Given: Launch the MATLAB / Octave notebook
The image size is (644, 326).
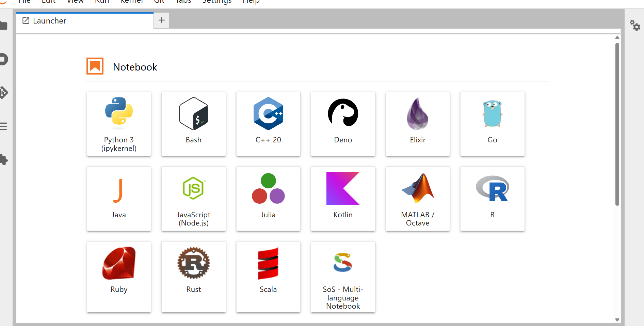Looking at the screenshot, I should pos(418,199).
